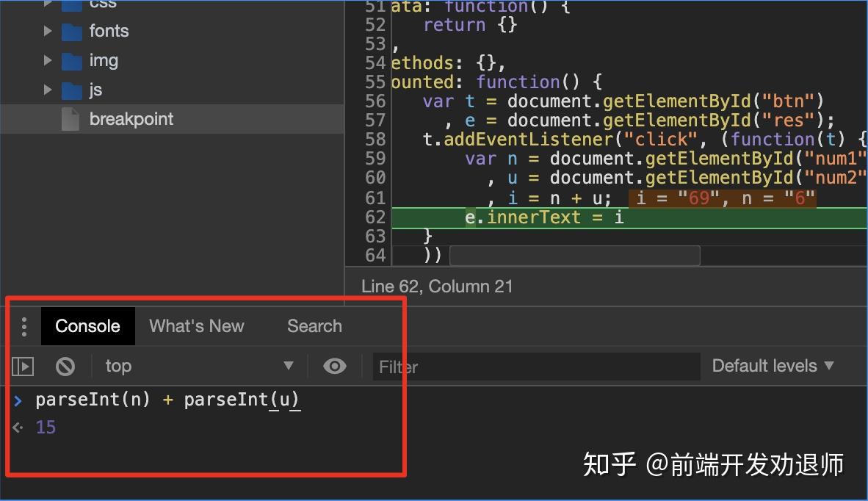
Task: Clear the console with the clear icon
Action: pos(65,366)
